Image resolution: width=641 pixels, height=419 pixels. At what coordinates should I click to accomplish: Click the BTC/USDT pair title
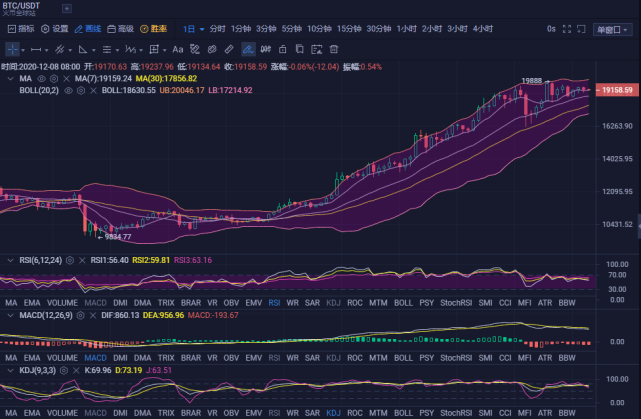click(21, 6)
